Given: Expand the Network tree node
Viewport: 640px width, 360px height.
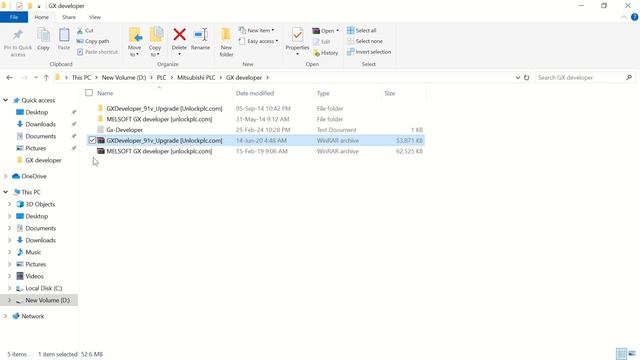Looking at the screenshot, I should tap(6, 316).
